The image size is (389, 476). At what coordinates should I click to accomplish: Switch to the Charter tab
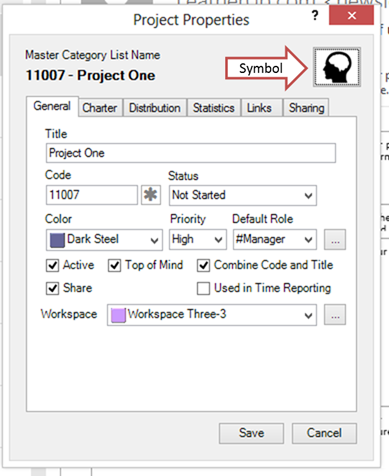coord(100,108)
